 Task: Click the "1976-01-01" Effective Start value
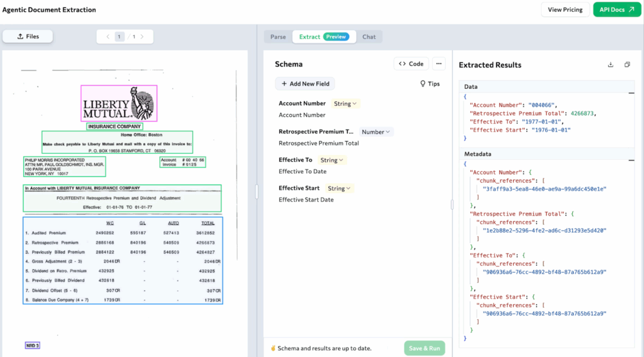click(x=551, y=130)
